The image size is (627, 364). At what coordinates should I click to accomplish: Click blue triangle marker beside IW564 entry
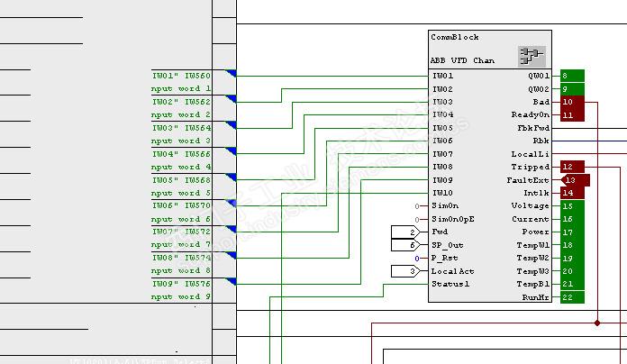tap(231, 125)
